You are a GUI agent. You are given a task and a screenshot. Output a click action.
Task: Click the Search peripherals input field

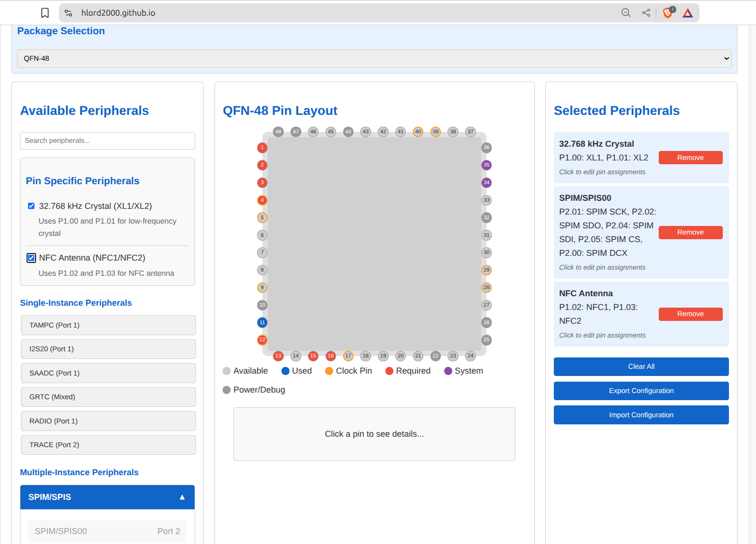pos(107,141)
